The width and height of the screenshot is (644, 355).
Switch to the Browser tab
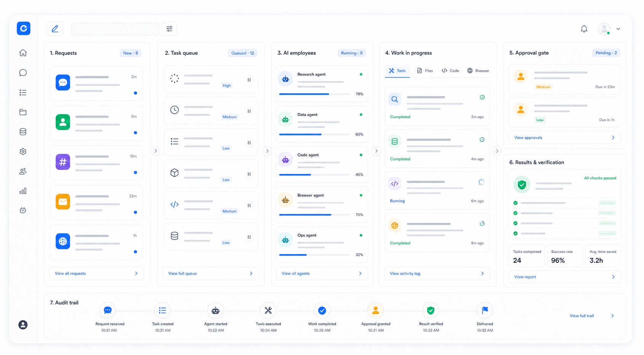click(478, 71)
